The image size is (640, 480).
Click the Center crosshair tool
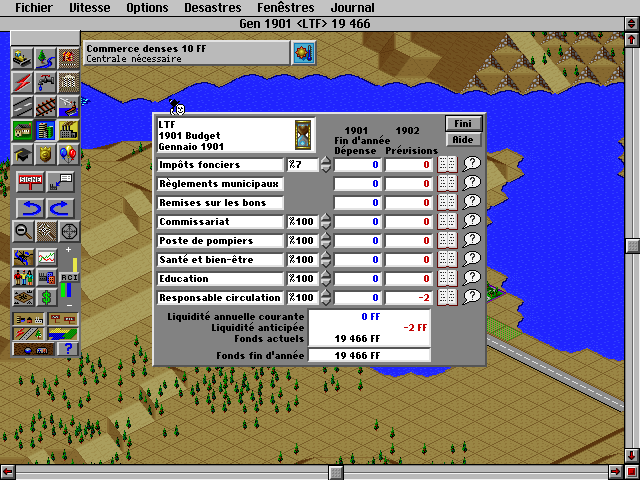[x=69, y=231]
